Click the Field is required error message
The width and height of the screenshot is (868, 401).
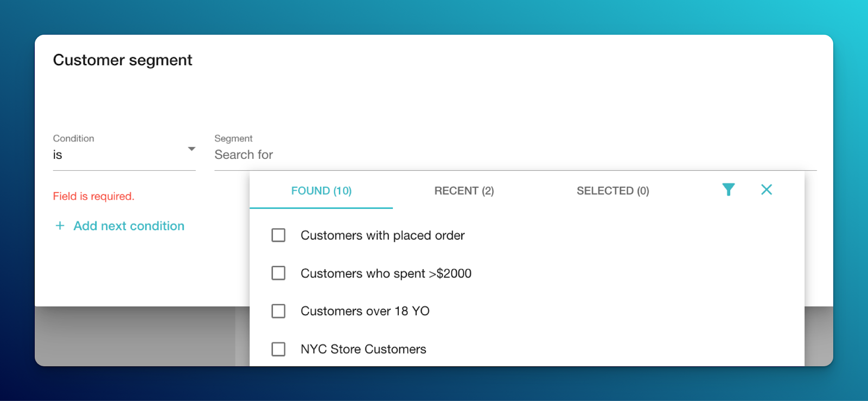93,196
